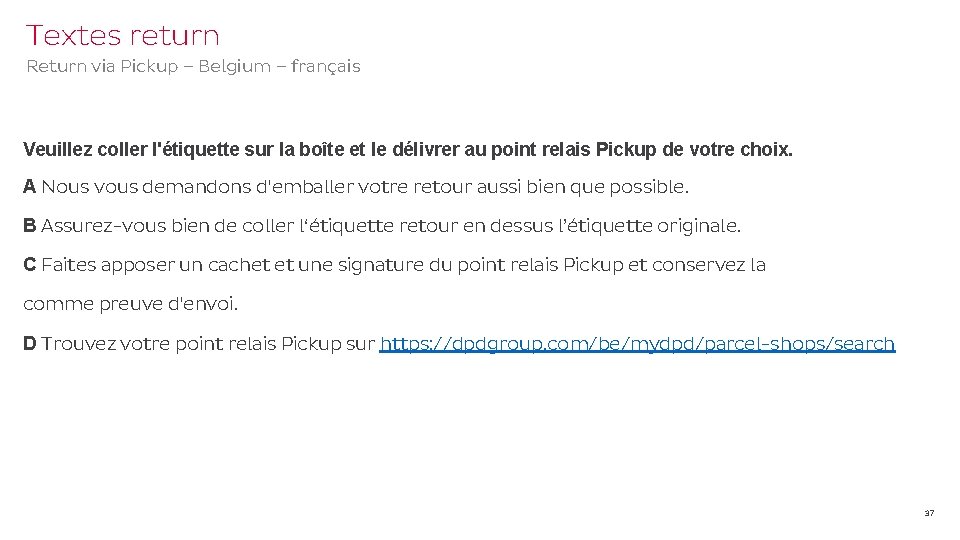Click the bold letter D marker
960x540 pixels.
pos(30,344)
